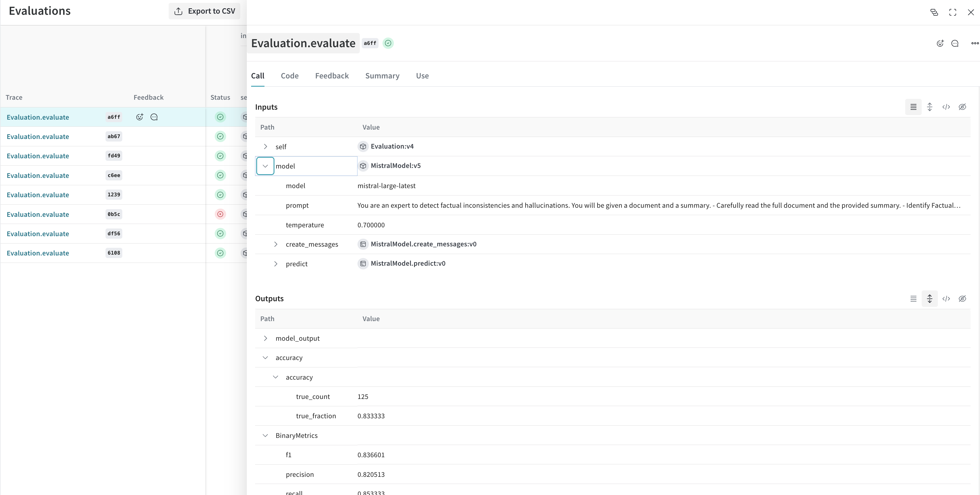Click code view icon in Inputs section
Viewport: 980px width, 495px height.
[x=946, y=107]
